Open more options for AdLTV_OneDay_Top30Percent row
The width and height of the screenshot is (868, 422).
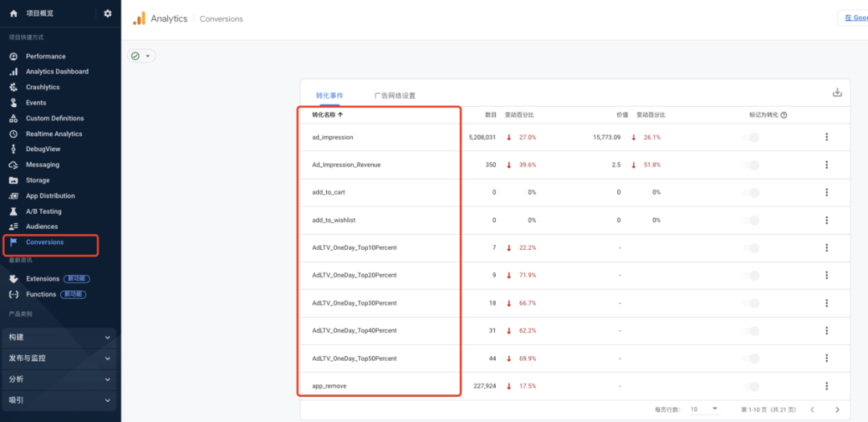pos(826,303)
